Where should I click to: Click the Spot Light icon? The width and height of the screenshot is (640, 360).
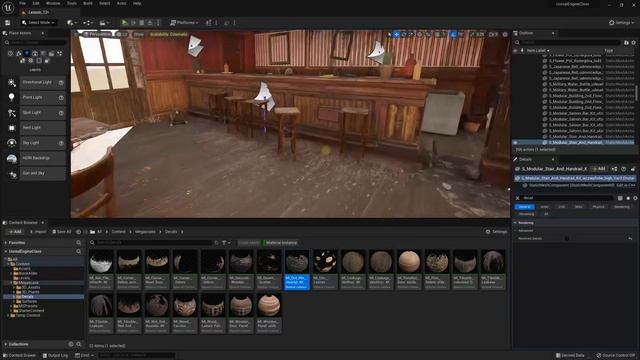[12, 113]
